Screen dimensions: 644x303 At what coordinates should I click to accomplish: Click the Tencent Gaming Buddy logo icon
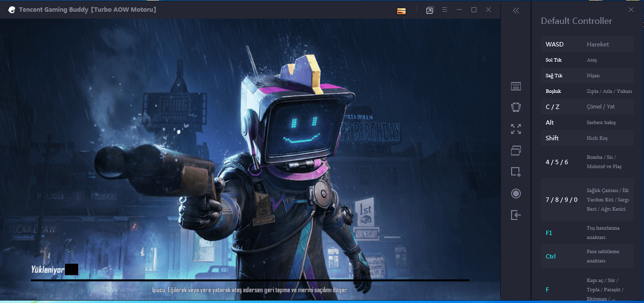pos(11,10)
